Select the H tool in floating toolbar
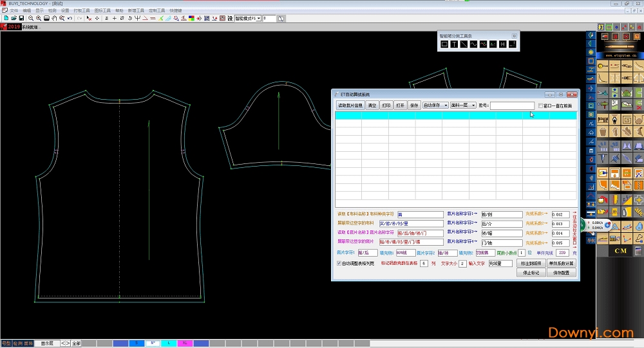 [502, 44]
